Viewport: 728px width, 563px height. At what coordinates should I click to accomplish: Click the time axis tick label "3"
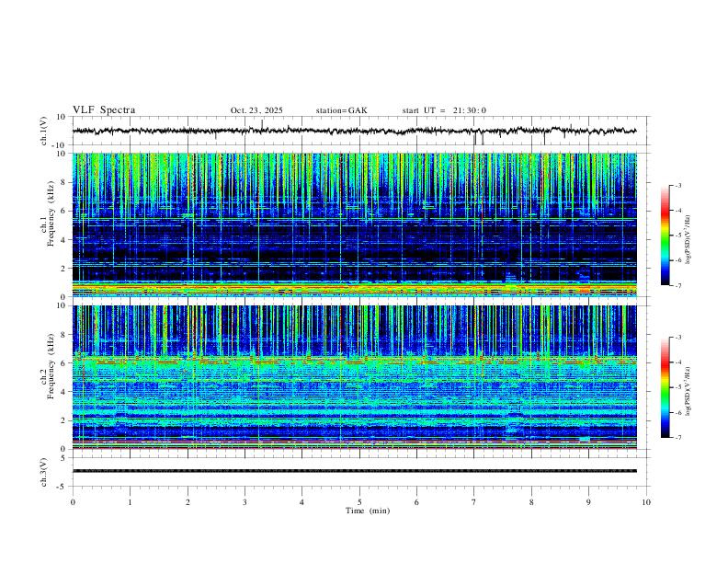pyautogui.click(x=245, y=502)
